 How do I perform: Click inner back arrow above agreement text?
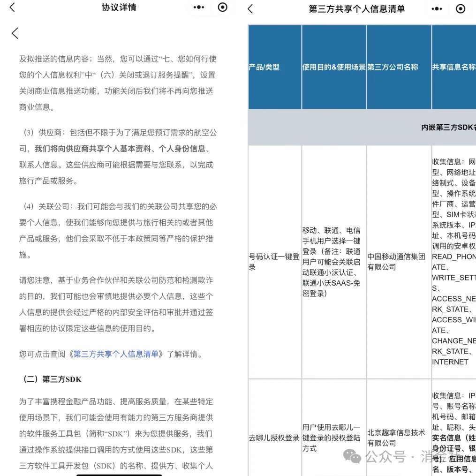[15, 33]
